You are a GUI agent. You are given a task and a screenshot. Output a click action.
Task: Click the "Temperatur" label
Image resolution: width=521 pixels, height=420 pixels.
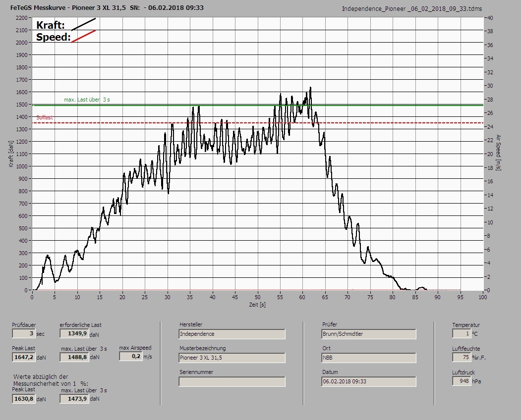pos(466,325)
